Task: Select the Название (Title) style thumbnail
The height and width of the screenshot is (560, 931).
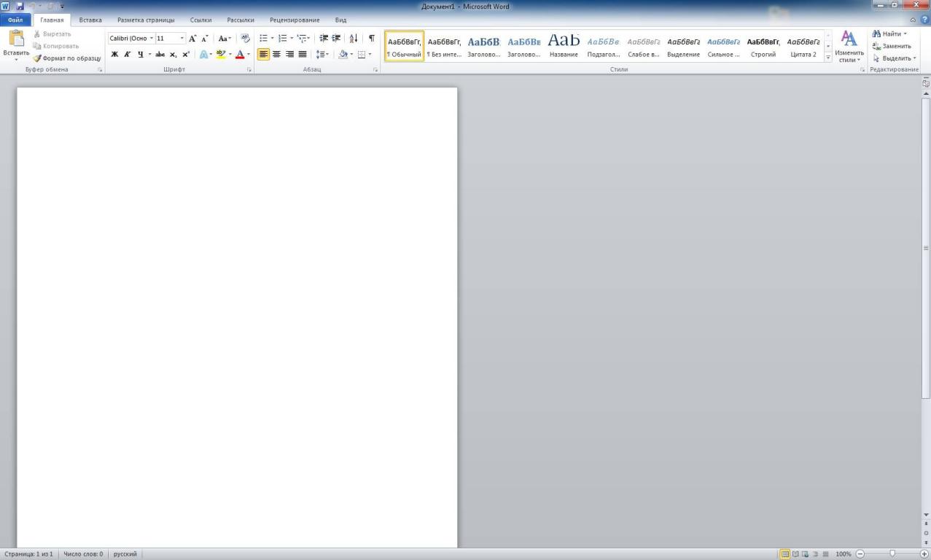Action: pos(564,45)
